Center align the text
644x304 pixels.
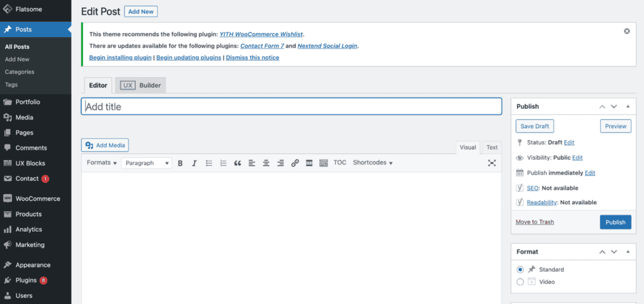click(266, 163)
